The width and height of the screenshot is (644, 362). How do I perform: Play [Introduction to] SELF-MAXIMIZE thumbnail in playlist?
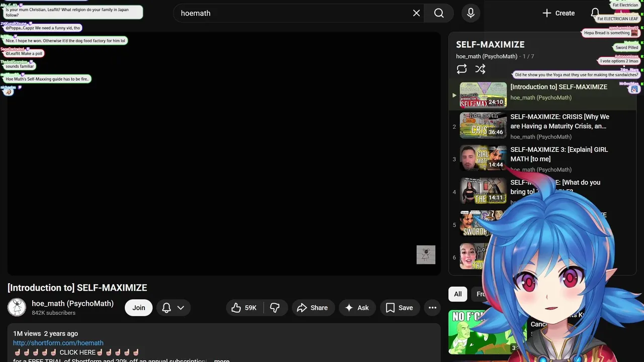[x=483, y=95]
